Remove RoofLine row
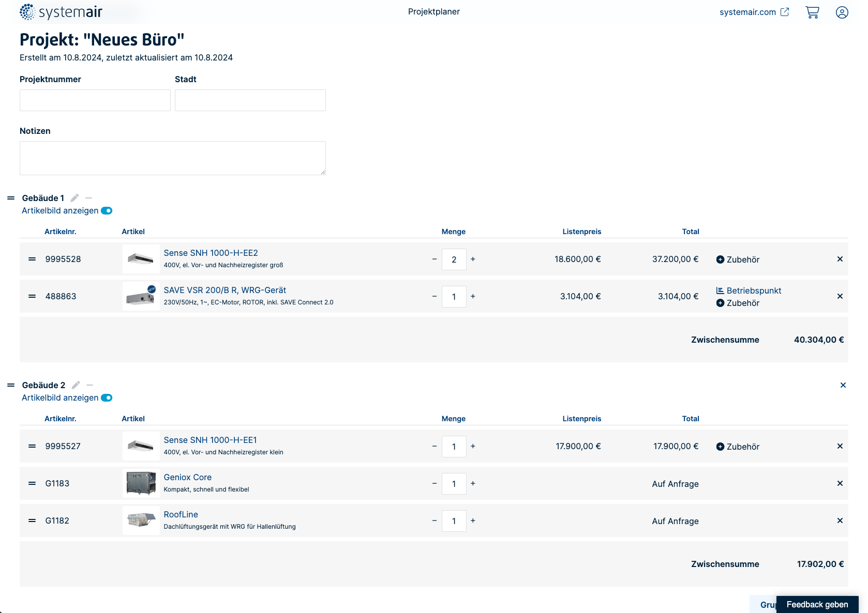 (840, 520)
